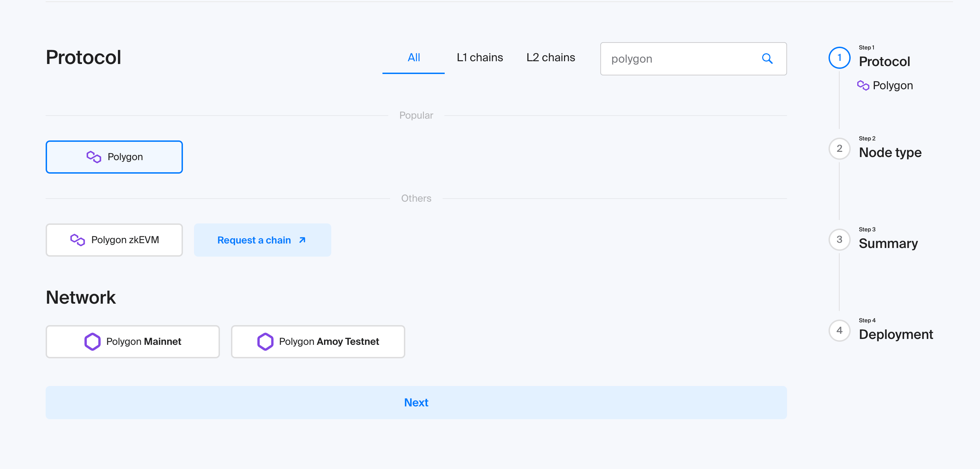This screenshot has height=469, width=980.
Task: Switch to the L2 chains tab
Action: (550, 57)
